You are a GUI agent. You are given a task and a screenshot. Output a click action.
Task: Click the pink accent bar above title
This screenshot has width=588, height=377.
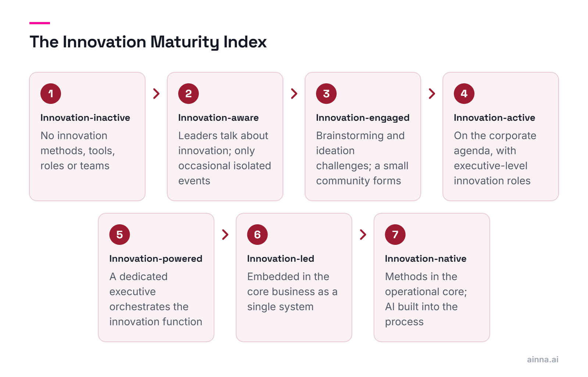[x=40, y=23]
